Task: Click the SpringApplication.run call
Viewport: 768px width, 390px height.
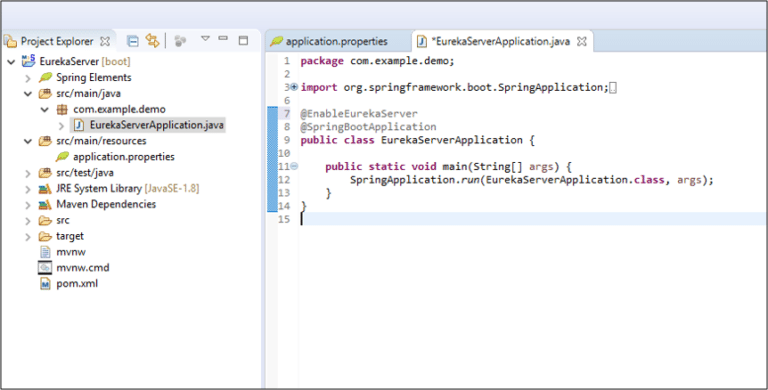Action: (531, 180)
